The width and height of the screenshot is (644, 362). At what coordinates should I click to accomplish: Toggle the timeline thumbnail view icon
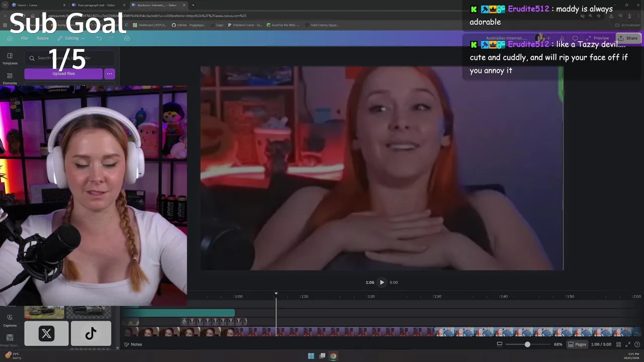(499, 344)
